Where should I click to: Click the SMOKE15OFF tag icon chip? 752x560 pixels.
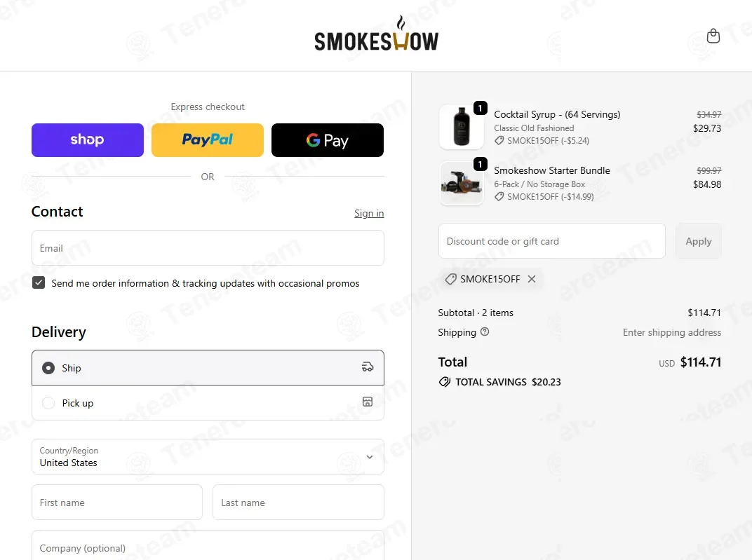[450, 279]
